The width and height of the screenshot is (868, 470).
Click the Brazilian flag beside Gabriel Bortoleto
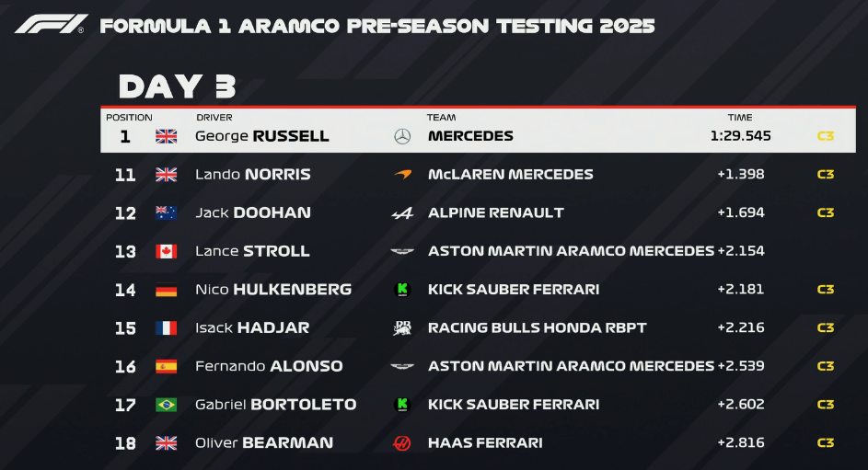pos(166,405)
